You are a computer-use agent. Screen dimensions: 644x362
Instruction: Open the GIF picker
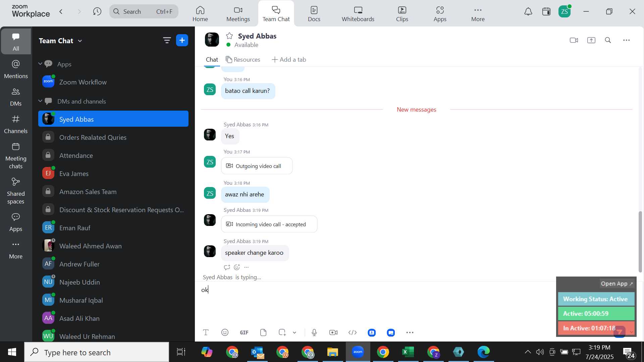(244, 333)
